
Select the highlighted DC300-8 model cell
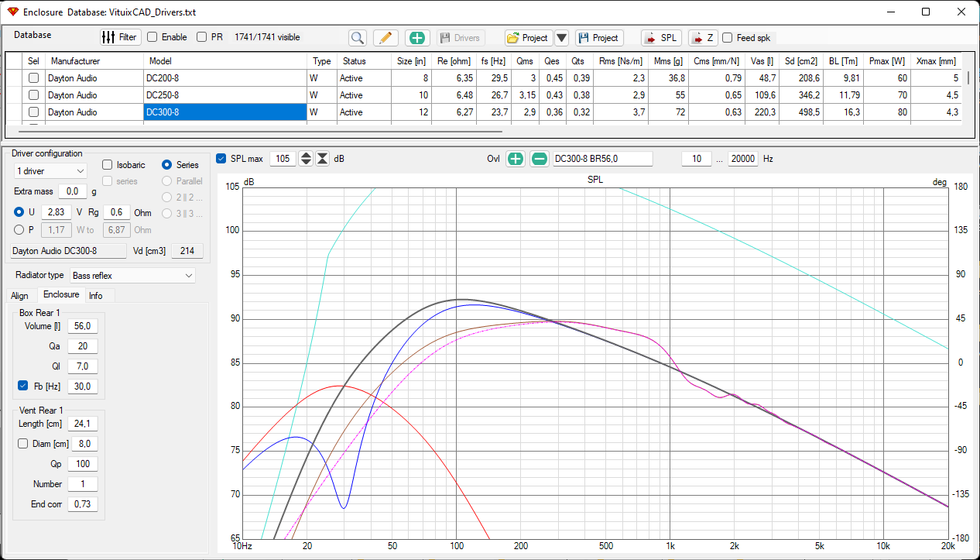point(225,112)
